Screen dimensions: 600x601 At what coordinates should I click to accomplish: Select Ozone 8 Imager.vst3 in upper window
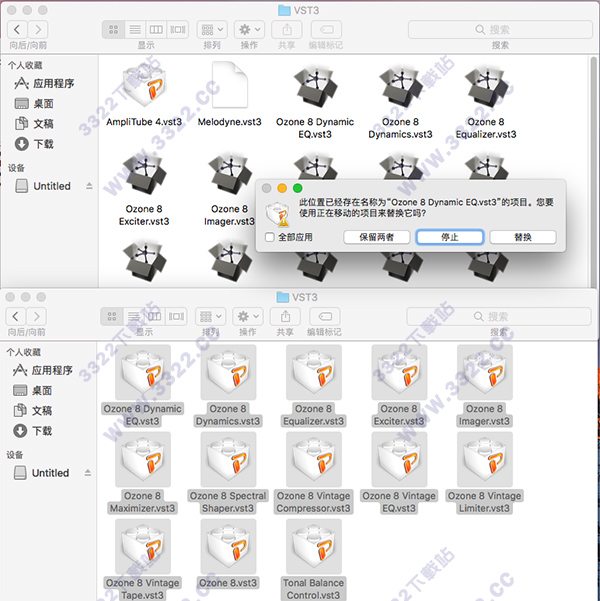click(230, 172)
